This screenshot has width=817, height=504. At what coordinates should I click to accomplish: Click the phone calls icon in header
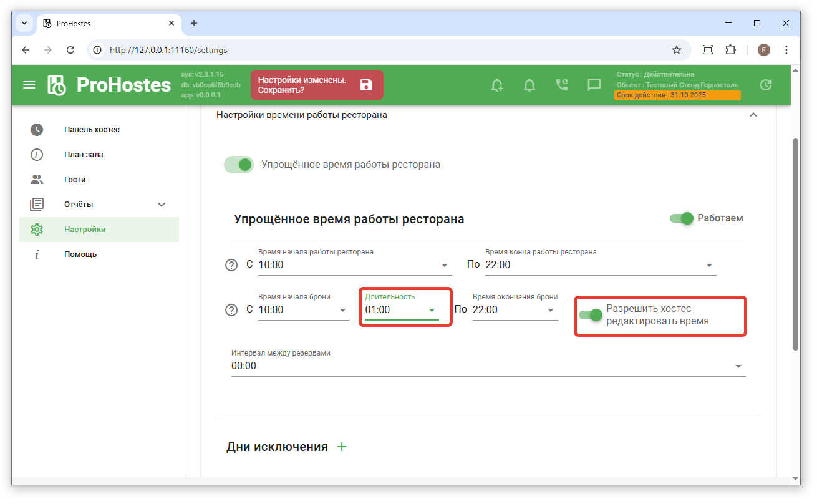tap(562, 85)
